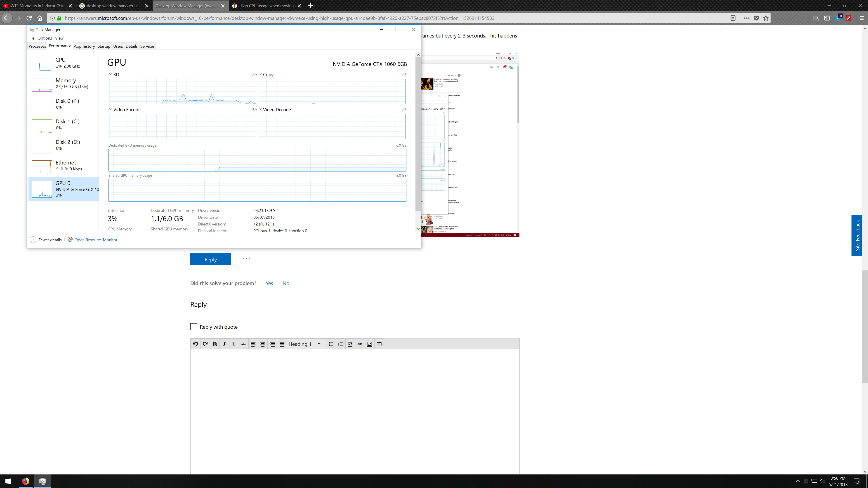Switch to the Startup tab
The height and width of the screenshot is (488, 868).
(104, 46)
